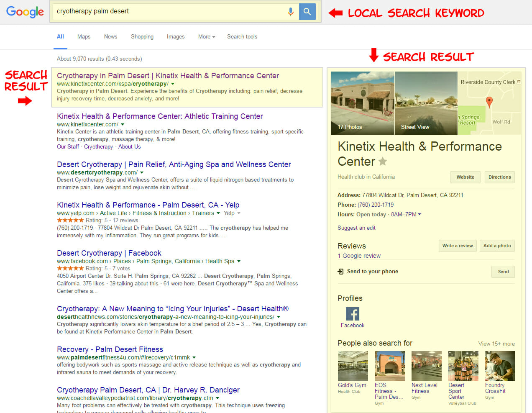Image resolution: width=532 pixels, height=413 pixels.
Task: Open the EOS Fitness thumbnail
Action: click(x=390, y=366)
